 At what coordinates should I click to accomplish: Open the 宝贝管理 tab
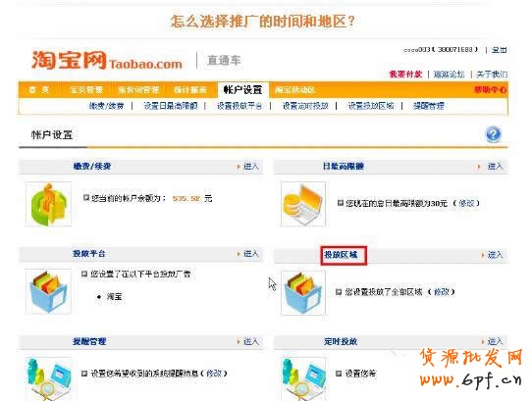click(86, 90)
